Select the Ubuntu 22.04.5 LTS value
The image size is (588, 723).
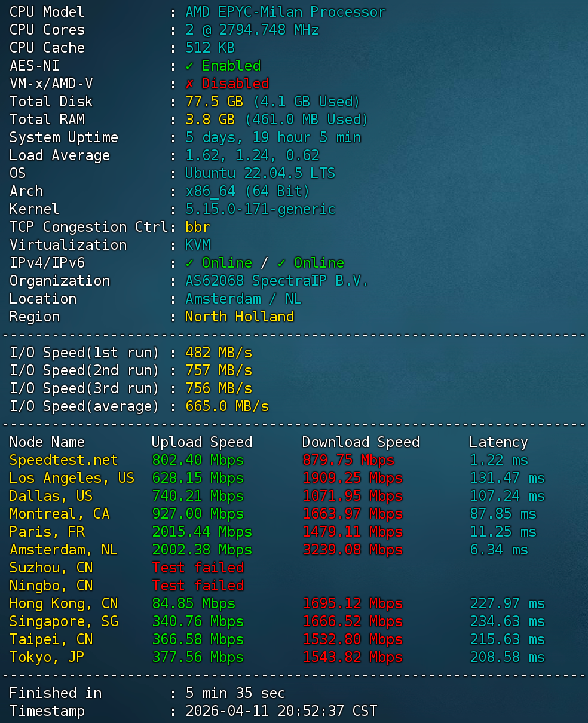click(x=260, y=173)
